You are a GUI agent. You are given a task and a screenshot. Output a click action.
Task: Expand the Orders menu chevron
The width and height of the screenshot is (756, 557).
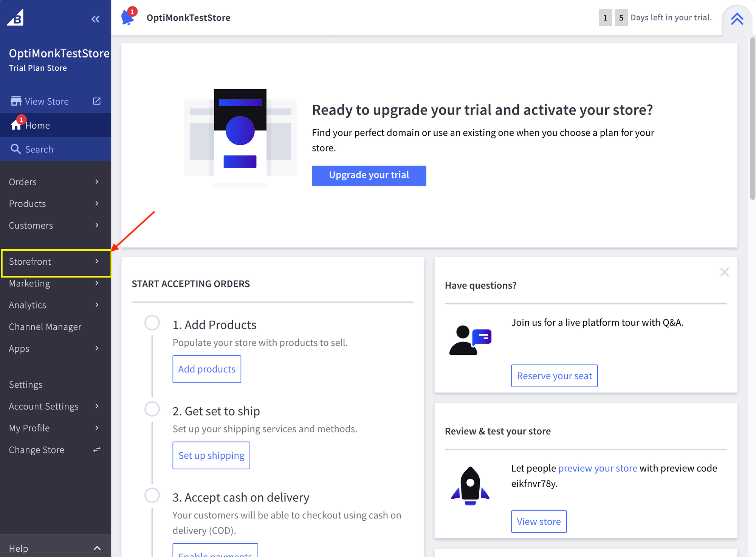(97, 182)
